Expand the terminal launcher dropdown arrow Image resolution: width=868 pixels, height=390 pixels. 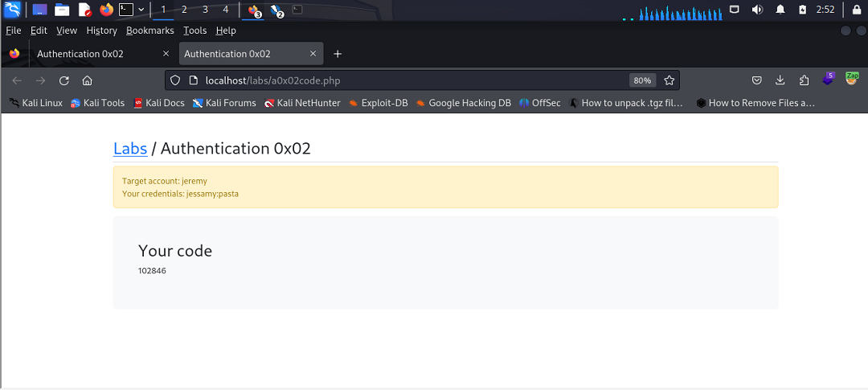[141, 10]
